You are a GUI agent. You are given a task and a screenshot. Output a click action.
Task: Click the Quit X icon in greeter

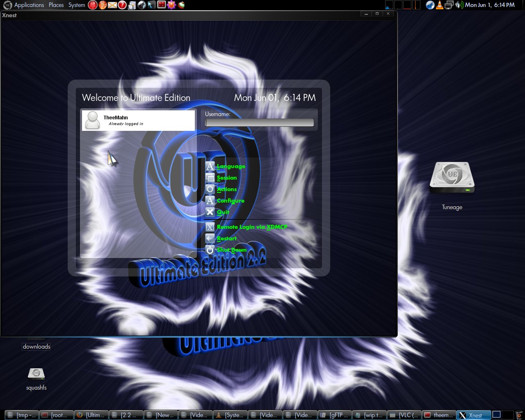[210, 212]
